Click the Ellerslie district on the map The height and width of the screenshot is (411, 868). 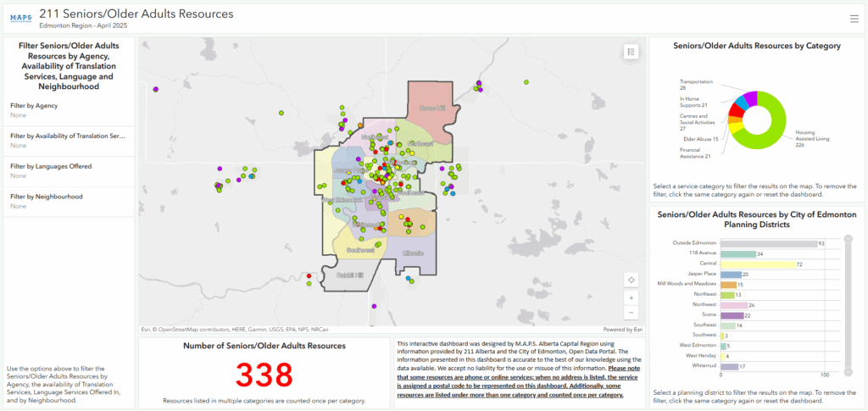point(413,253)
